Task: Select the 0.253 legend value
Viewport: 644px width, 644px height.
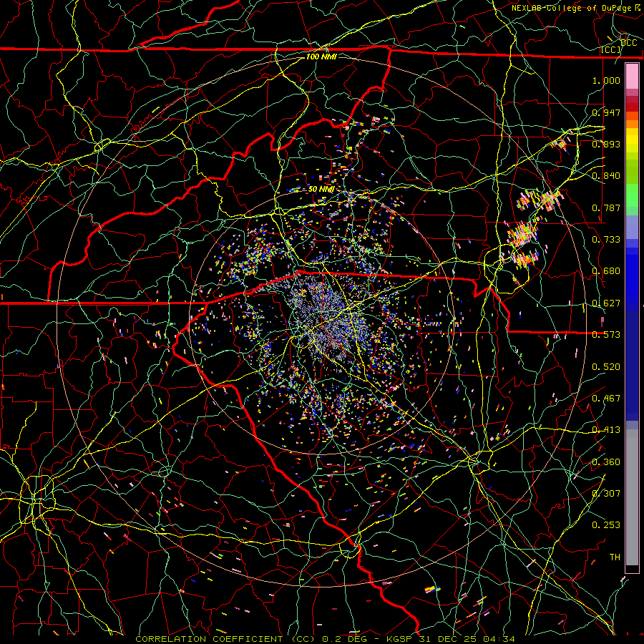Action: [606, 525]
